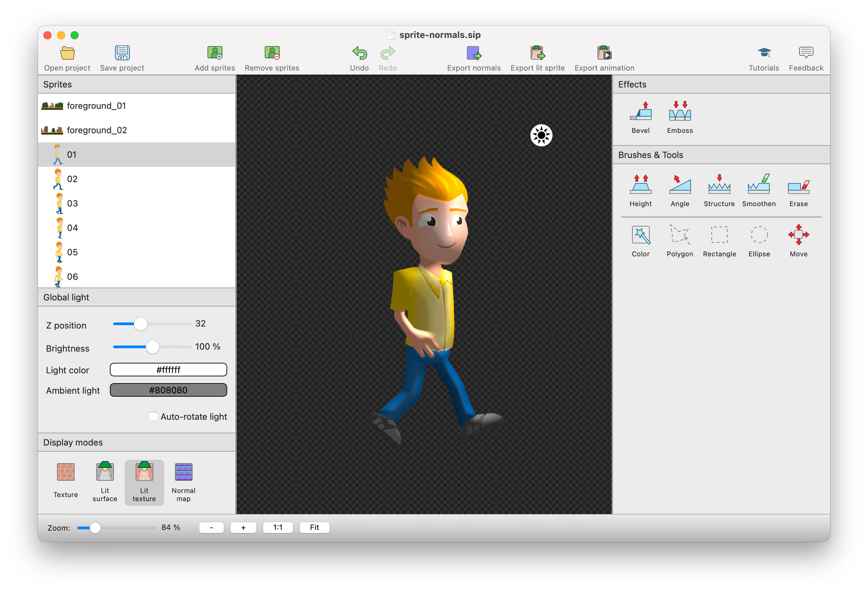The image size is (868, 592).
Task: Select the Erase tool
Action: click(x=798, y=191)
